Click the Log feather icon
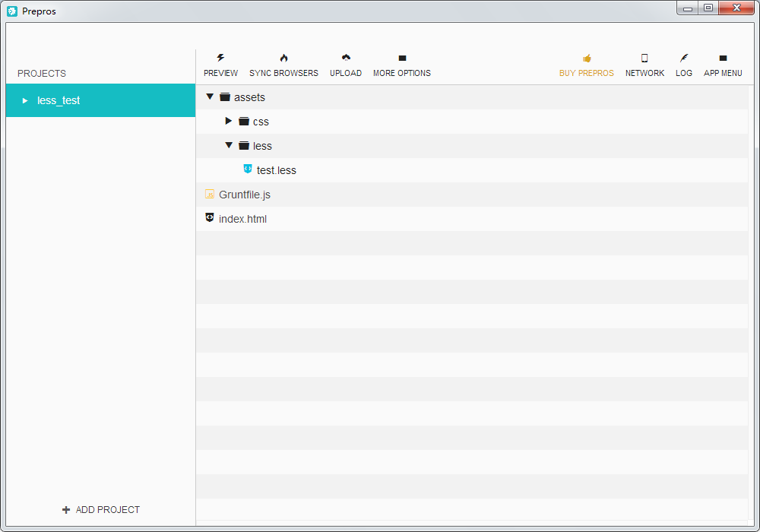Viewport: 760px width, 532px height. [x=684, y=59]
